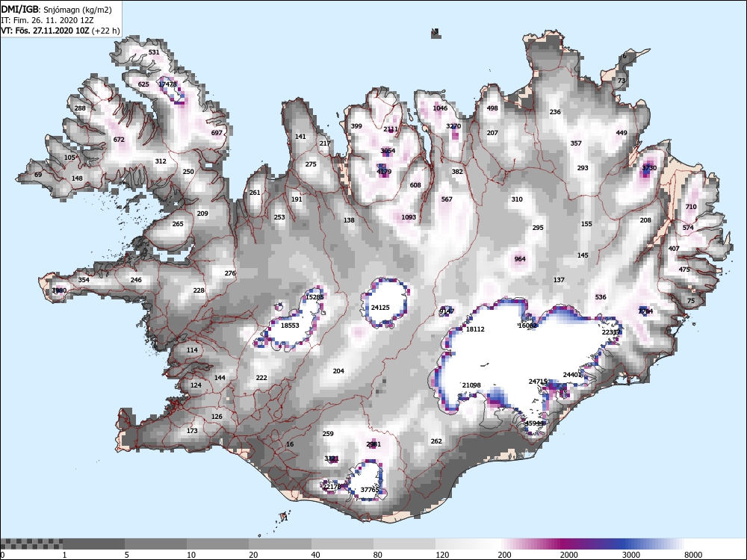Click the snow value 2981

(373, 444)
